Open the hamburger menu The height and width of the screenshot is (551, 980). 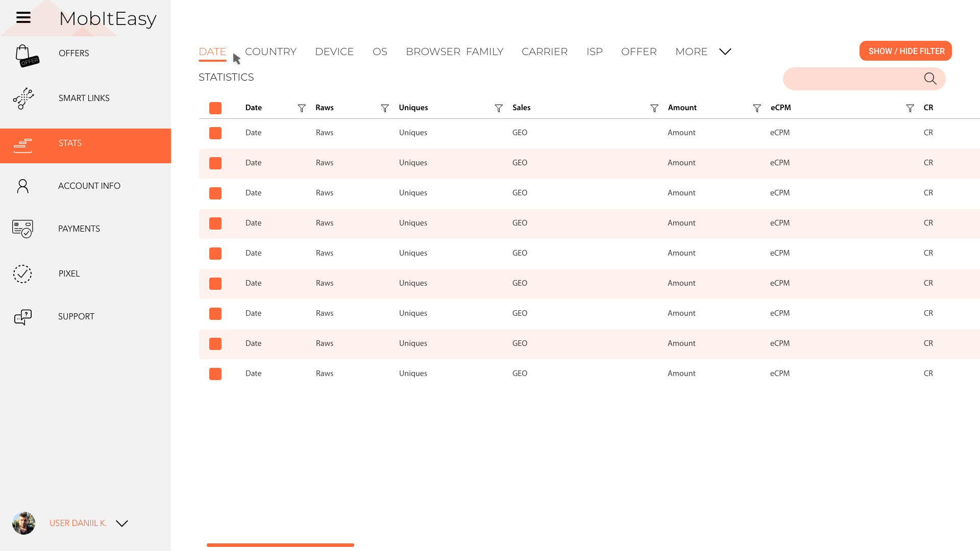coord(23,18)
